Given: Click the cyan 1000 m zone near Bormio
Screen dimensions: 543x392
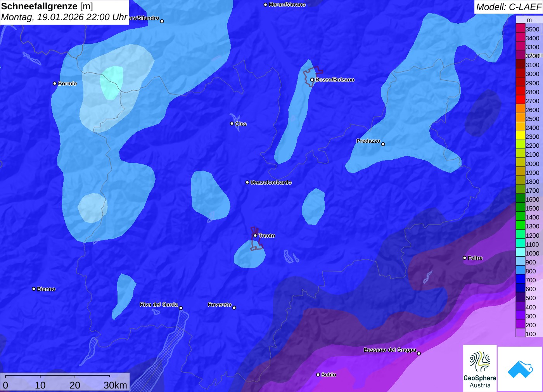Looking at the screenshot, I should coord(111,83).
